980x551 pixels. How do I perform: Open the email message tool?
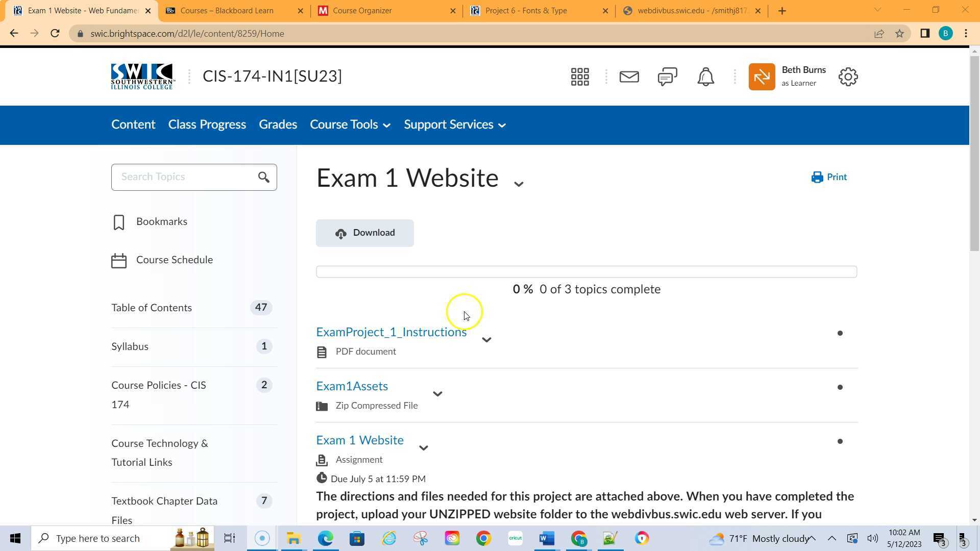(629, 77)
